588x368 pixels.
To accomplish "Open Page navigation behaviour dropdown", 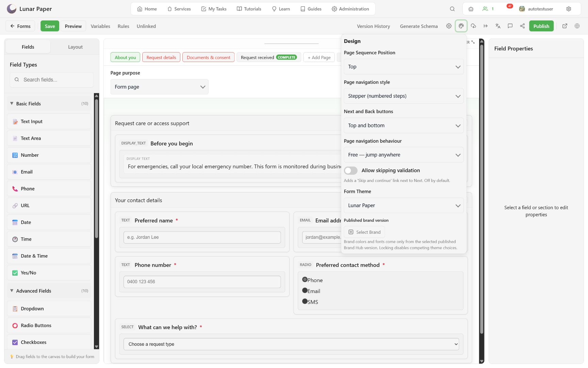I will [404, 155].
